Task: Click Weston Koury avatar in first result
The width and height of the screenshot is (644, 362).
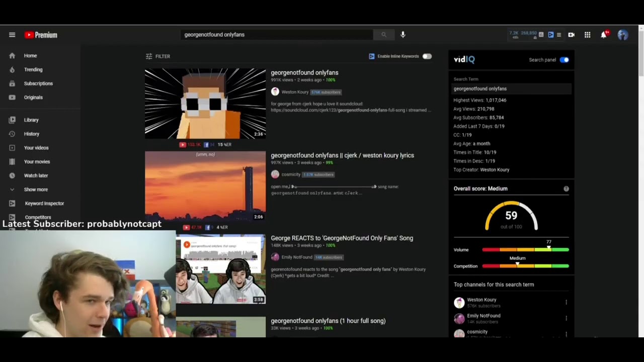Action: [x=275, y=92]
